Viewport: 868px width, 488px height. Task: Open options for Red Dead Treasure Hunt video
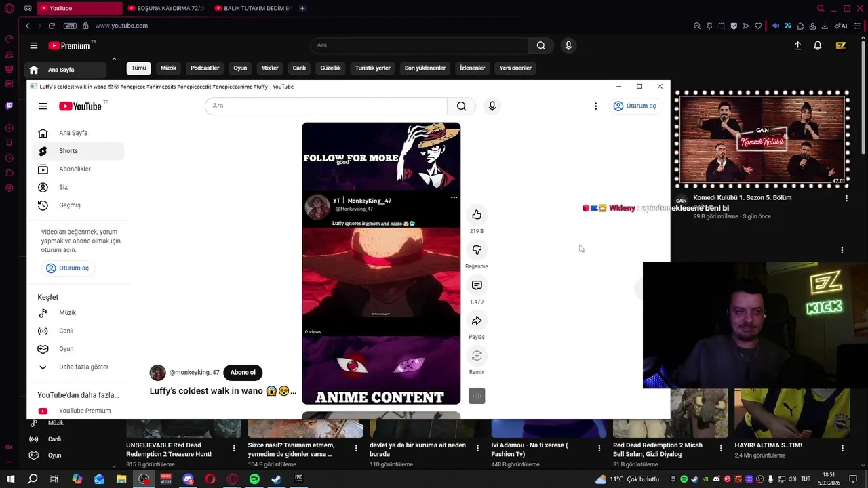tap(234, 448)
